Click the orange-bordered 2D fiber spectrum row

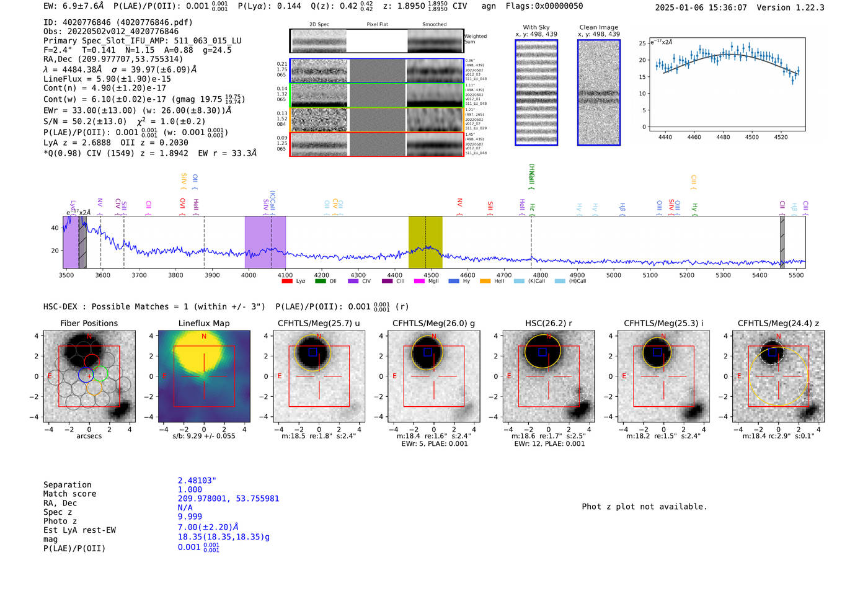376,120
